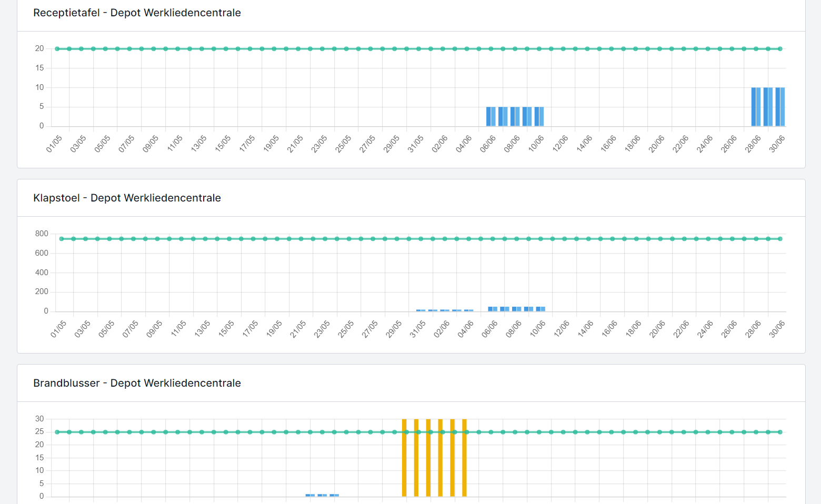Click the first green data point in Klapstoel chart
Screen dimensions: 821x504
62,239
